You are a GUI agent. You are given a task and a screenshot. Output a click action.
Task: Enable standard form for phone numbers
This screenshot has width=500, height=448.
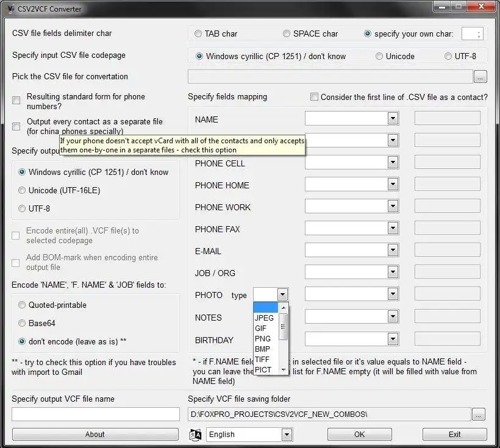point(16,101)
